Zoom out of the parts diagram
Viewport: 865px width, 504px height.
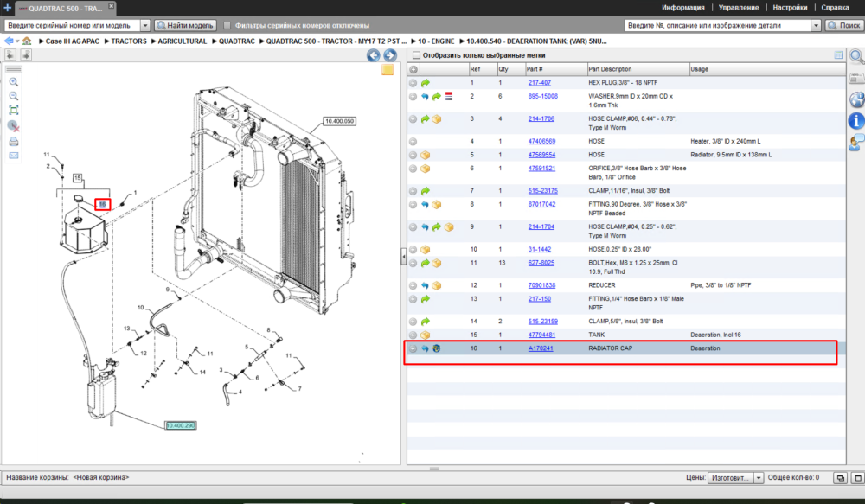coord(14,96)
